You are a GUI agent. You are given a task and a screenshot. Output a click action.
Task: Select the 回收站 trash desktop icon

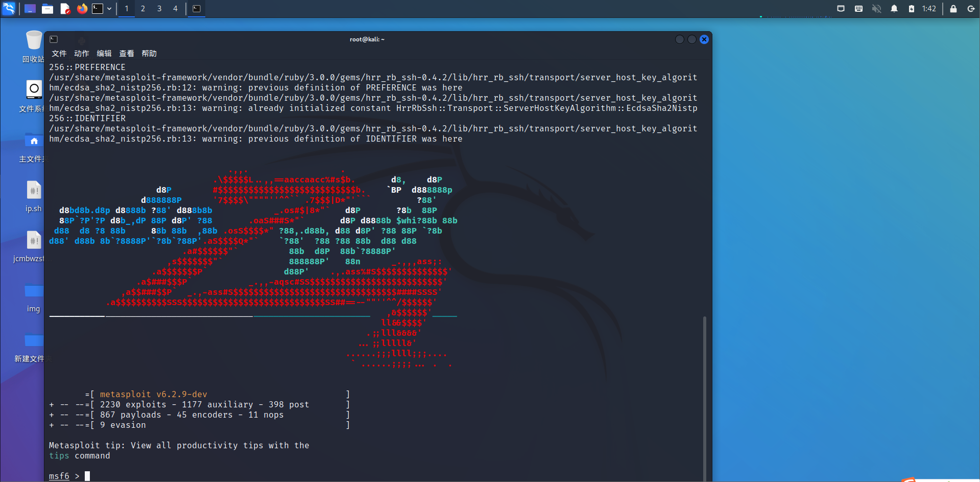33,46
